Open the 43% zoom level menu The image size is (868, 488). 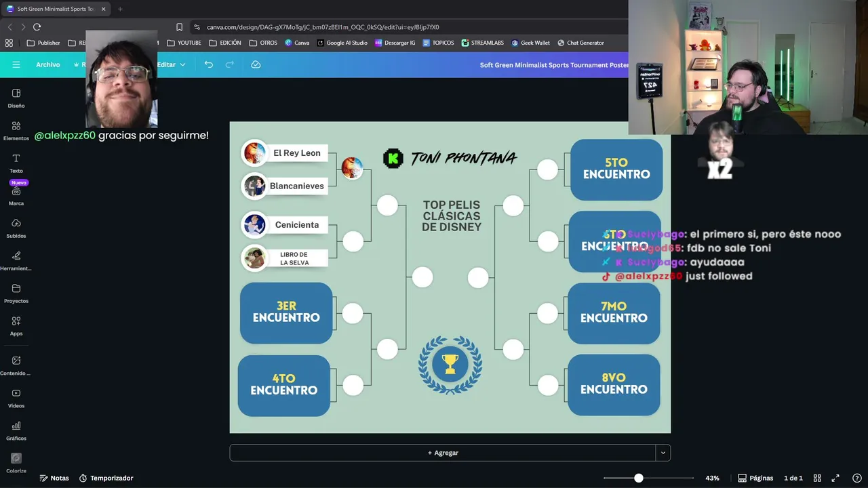click(712, 478)
